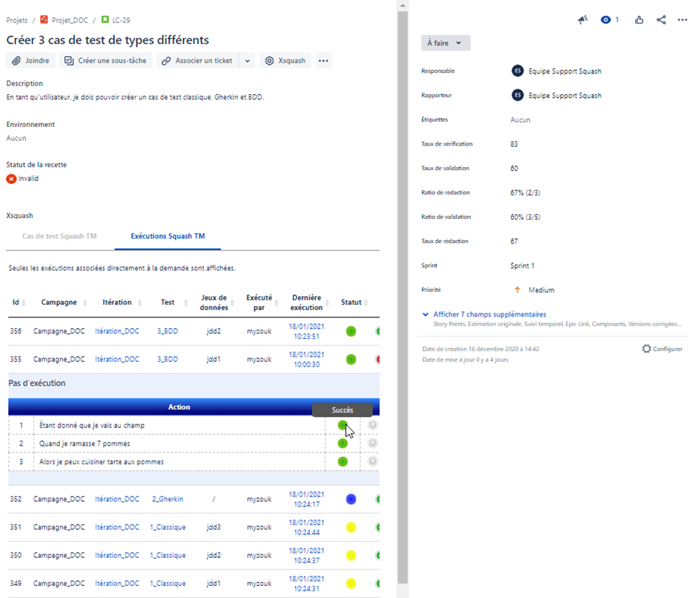Open 2_Gherkin test link

(x=168, y=499)
